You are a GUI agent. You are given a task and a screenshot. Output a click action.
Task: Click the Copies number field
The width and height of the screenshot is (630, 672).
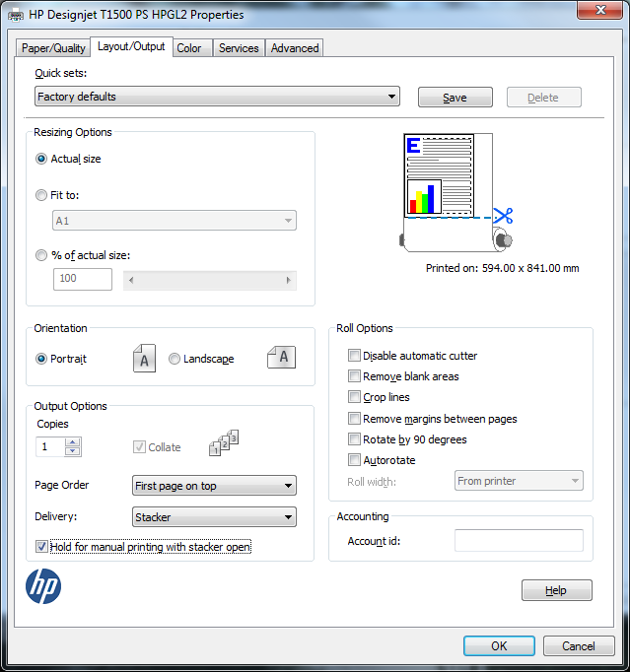(x=50, y=447)
